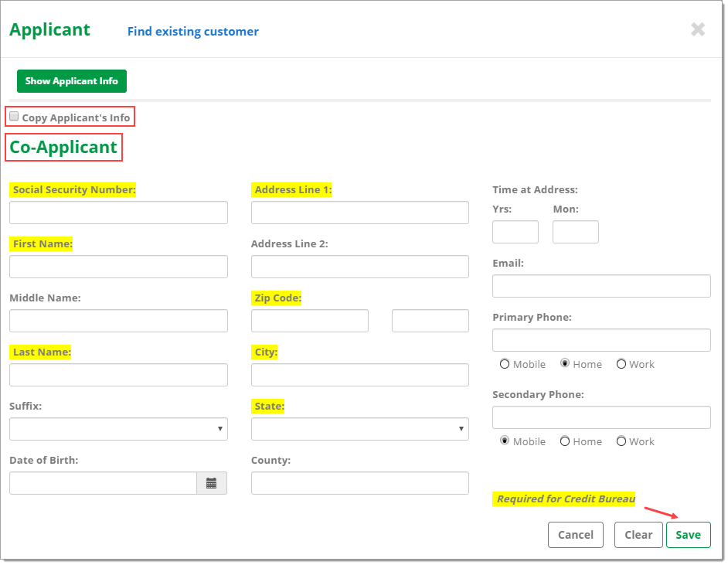
Task: Choose Work for Secondary Phone type
Action: tap(621, 441)
